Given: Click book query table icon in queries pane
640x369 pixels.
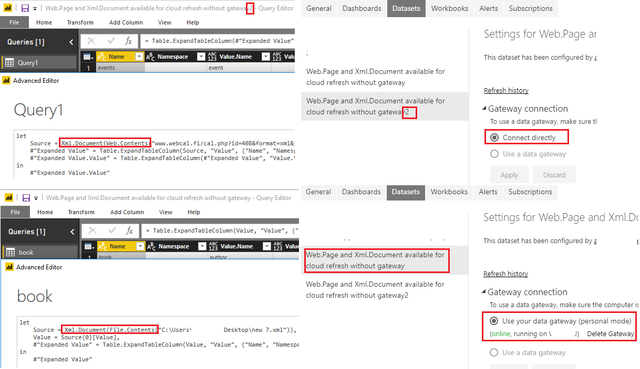Looking at the screenshot, I should point(11,252).
